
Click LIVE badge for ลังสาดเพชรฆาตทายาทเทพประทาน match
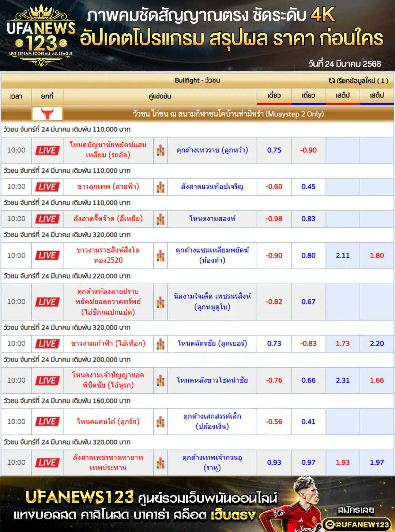(x=47, y=462)
